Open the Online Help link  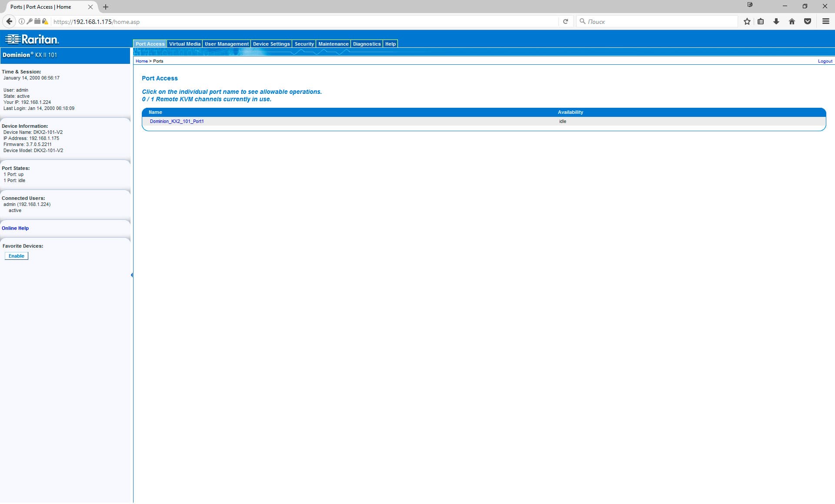pos(15,228)
